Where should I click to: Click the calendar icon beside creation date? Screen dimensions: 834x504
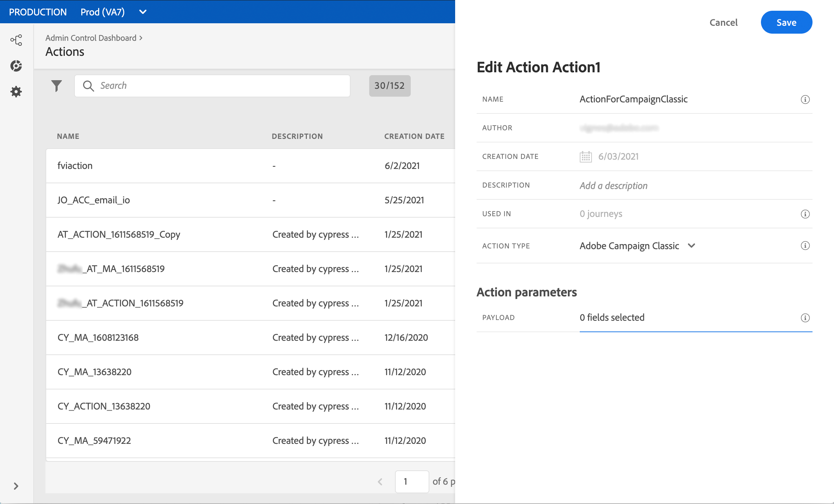coord(586,157)
